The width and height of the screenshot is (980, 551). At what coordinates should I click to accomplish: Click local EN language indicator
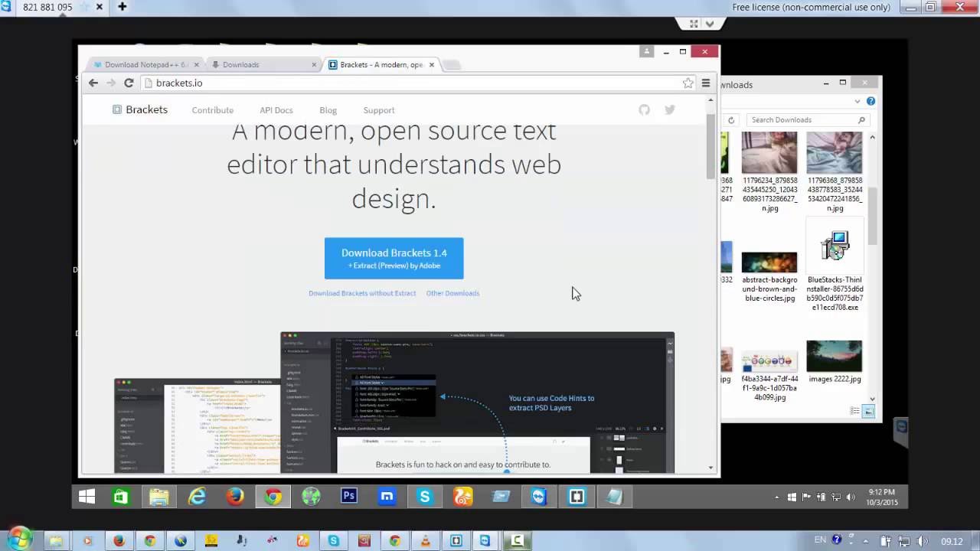820,540
